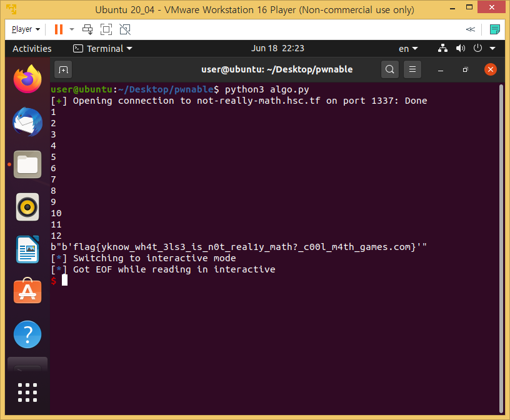510x420 pixels.
Task: Open Ubuntu Activities overview
Action: tap(32, 49)
